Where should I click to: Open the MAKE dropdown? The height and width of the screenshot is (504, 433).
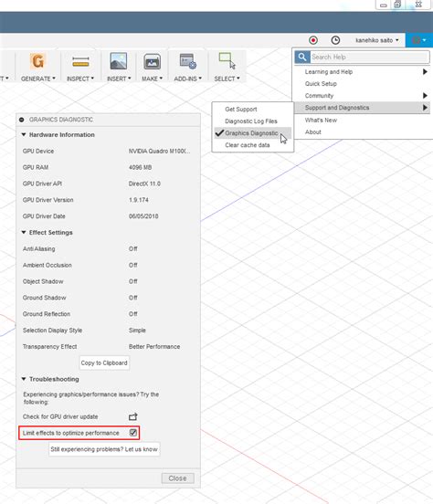153,79
